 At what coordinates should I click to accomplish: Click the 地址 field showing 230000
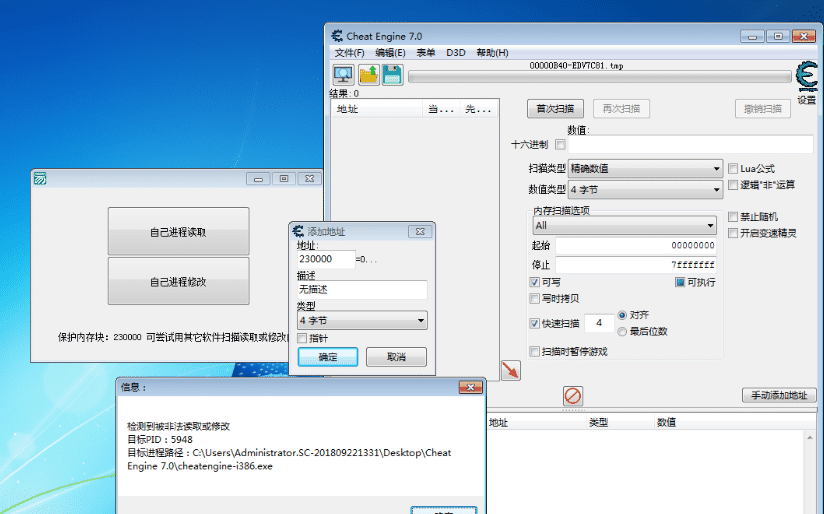326,259
